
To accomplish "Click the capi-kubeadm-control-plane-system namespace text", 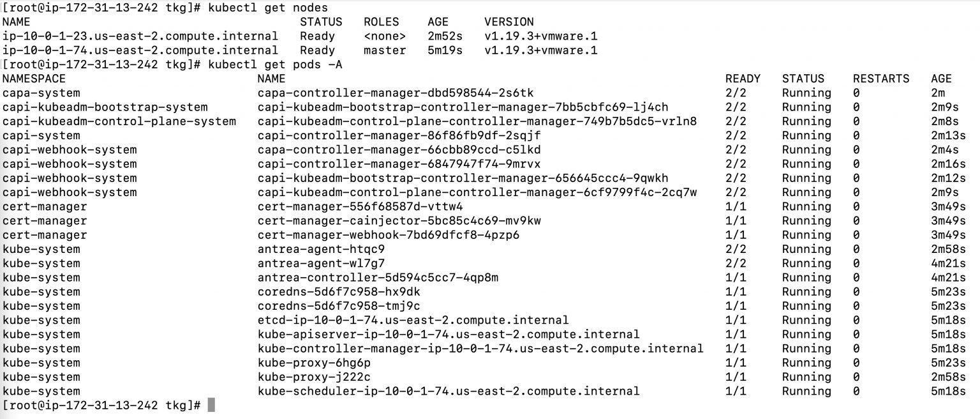I will (119, 121).
